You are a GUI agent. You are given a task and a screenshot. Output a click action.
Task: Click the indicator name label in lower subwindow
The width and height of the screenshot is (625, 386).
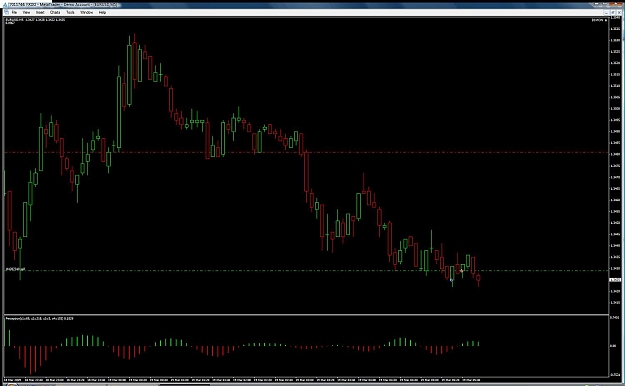point(39,319)
